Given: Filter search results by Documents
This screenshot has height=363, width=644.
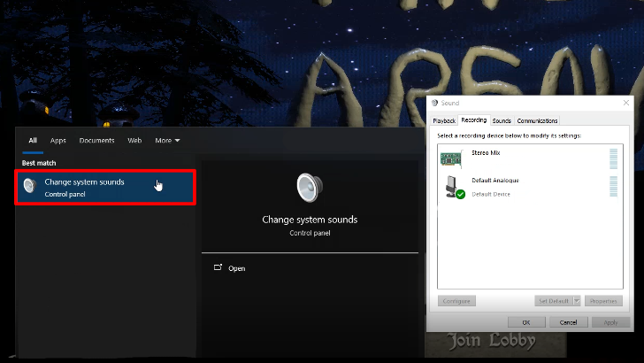Looking at the screenshot, I should [97, 141].
